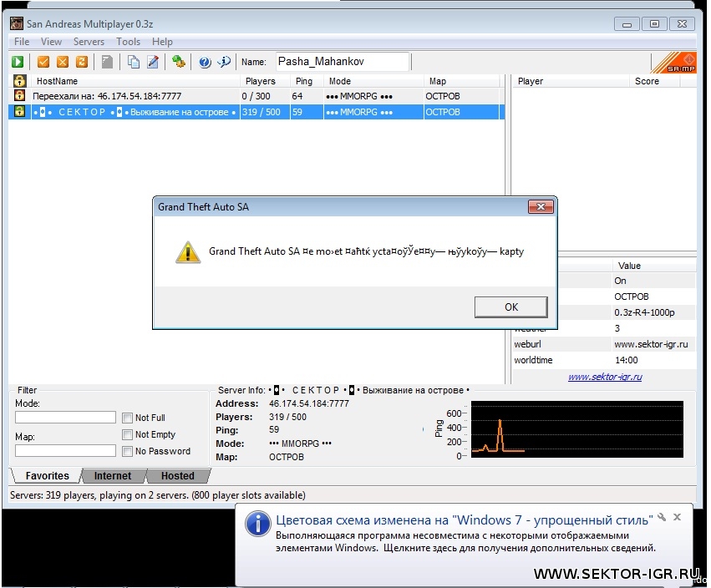Click the Mode filter input field
711x588 pixels.
[65, 417]
